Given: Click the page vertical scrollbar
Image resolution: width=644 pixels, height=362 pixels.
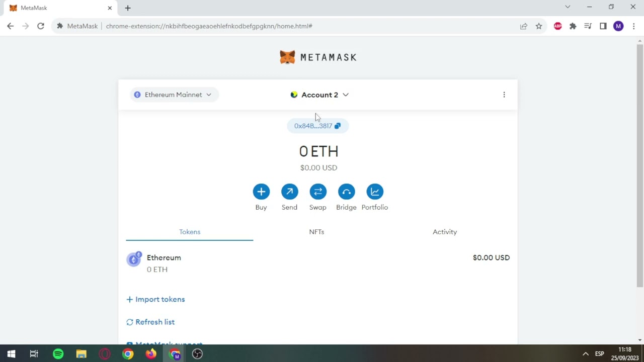Looking at the screenshot, I should [x=640, y=166].
